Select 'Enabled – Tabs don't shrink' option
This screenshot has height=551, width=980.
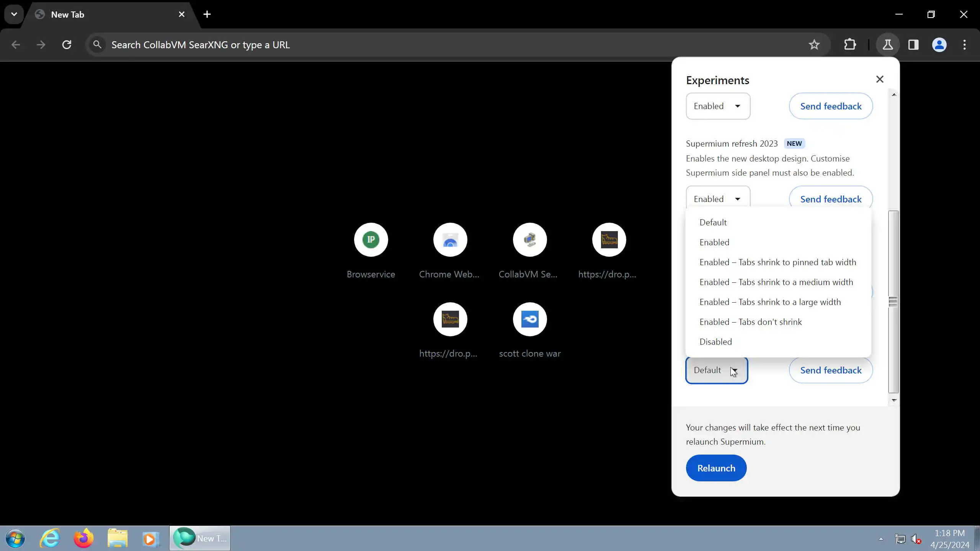pyautogui.click(x=750, y=322)
